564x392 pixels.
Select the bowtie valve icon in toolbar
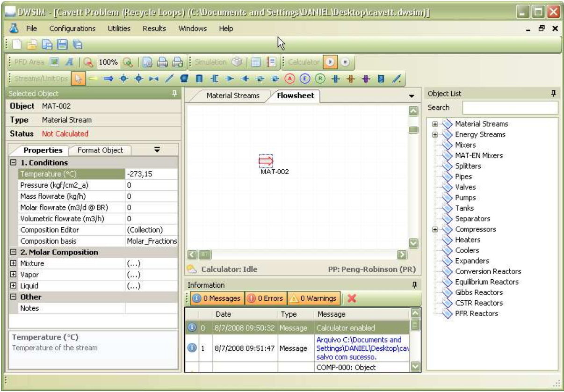coord(153,78)
